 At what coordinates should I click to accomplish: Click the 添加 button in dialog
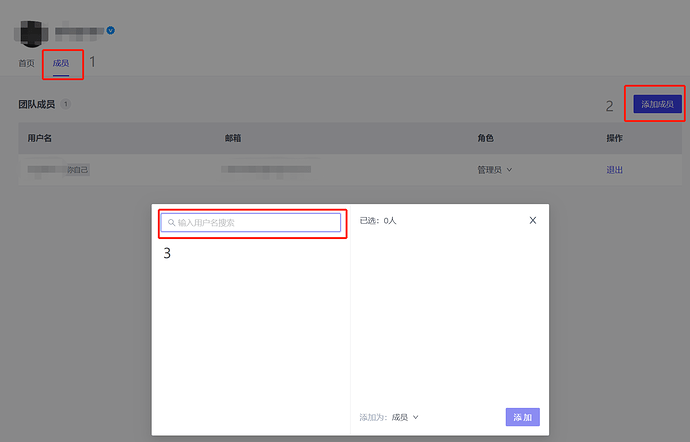coord(522,417)
